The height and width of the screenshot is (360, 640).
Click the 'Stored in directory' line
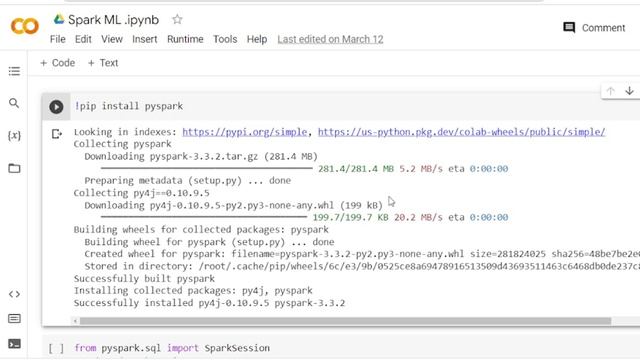(x=362, y=266)
